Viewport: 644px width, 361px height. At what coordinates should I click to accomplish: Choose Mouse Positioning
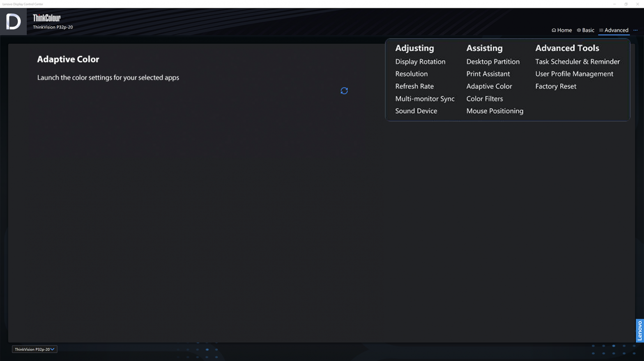click(495, 111)
